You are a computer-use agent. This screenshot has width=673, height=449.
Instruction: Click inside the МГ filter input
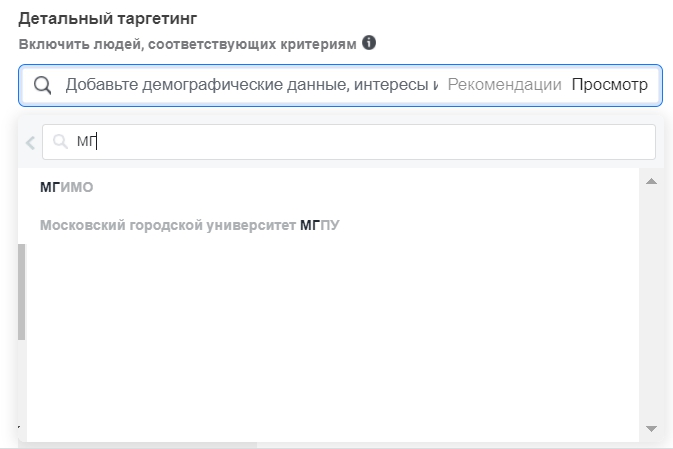click(349, 142)
